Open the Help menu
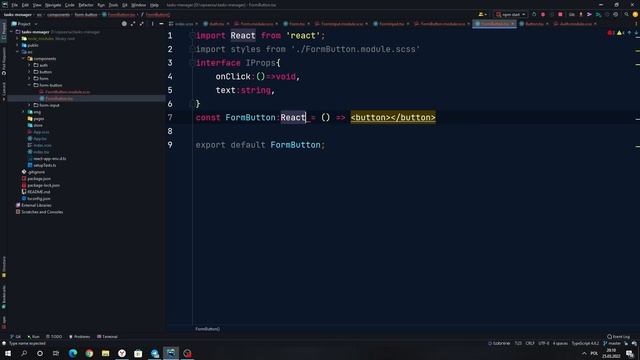 tap(154, 5)
